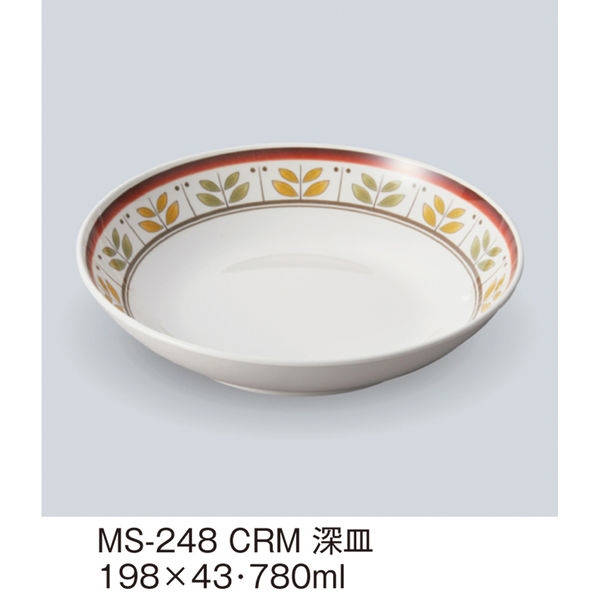Click the white center of the deep plate

pos(302,283)
